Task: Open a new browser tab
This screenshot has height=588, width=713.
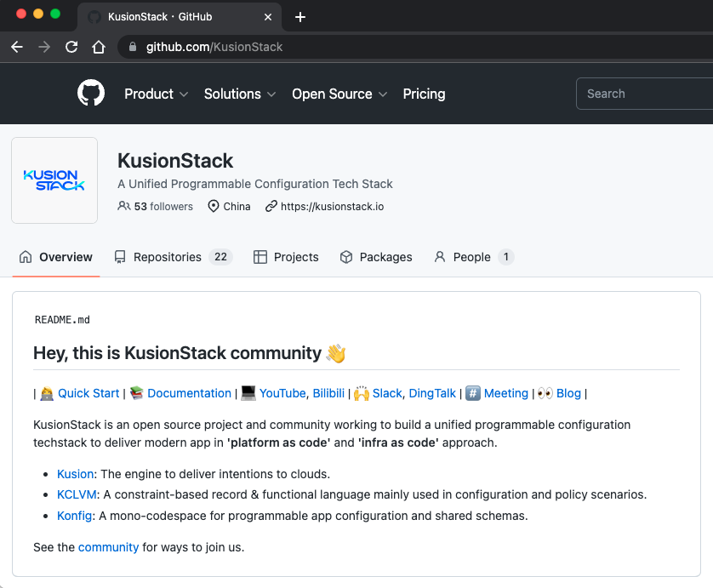Action: 299,17
